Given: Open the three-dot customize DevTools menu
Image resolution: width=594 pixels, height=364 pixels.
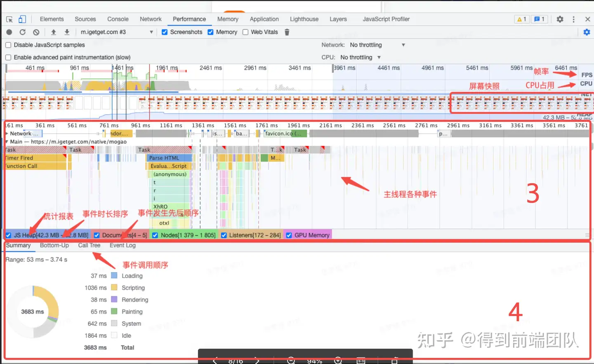Looking at the screenshot, I should point(573,19).
